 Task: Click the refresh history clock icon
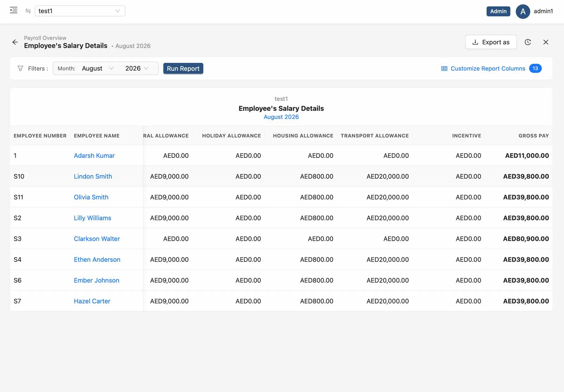pos(528,42)
